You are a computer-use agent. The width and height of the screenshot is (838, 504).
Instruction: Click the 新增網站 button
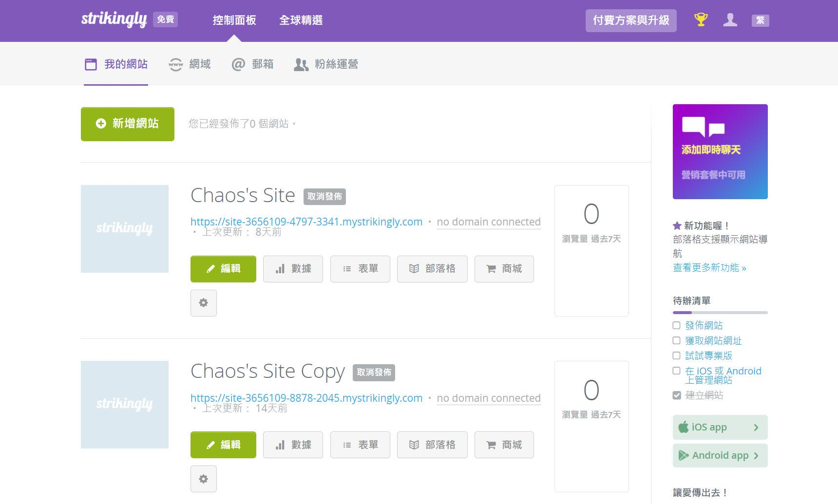[127, 124]
